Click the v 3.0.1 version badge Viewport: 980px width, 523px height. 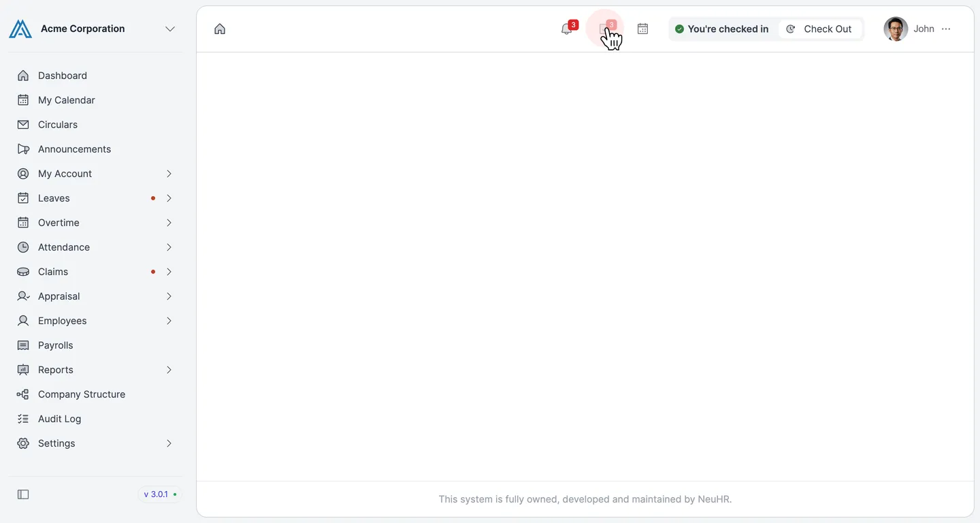160,494
